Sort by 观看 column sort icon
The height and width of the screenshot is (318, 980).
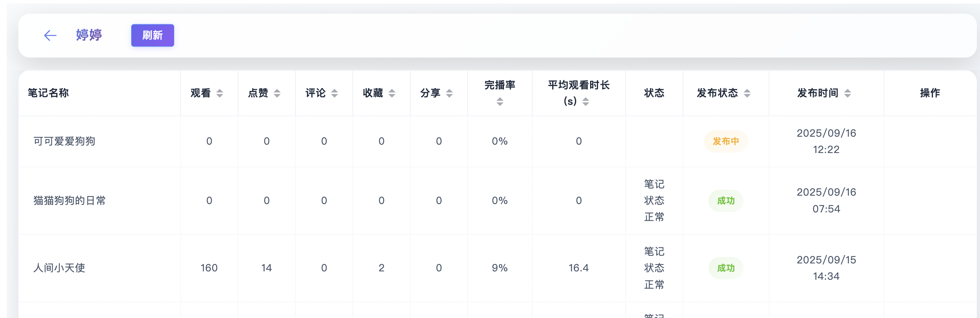[x=220, y=93]
